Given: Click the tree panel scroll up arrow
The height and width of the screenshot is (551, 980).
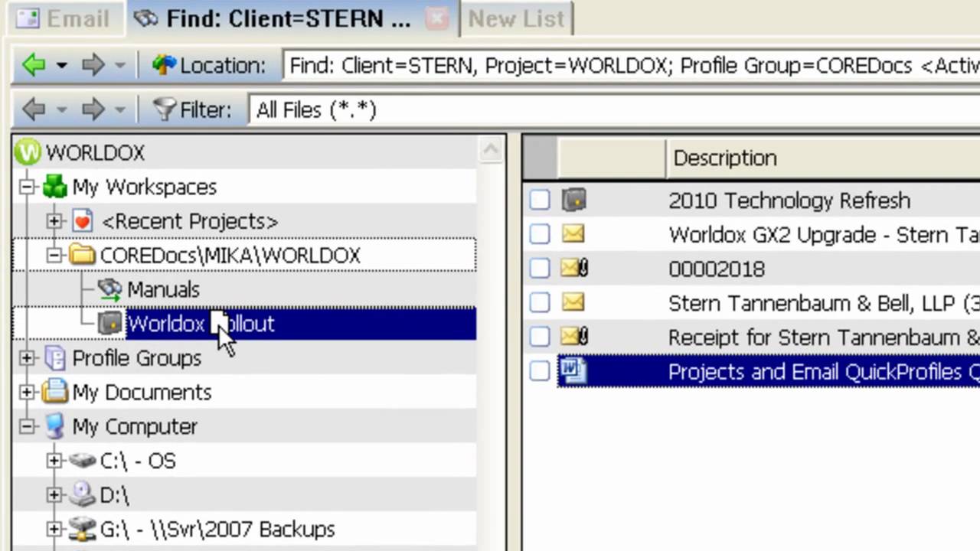Looking at the screenshot, I should tap(490, 149).
